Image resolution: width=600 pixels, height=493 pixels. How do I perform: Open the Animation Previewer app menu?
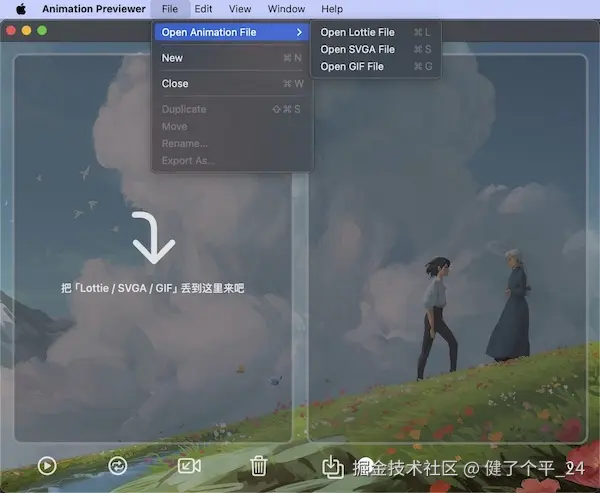(94, 9)
